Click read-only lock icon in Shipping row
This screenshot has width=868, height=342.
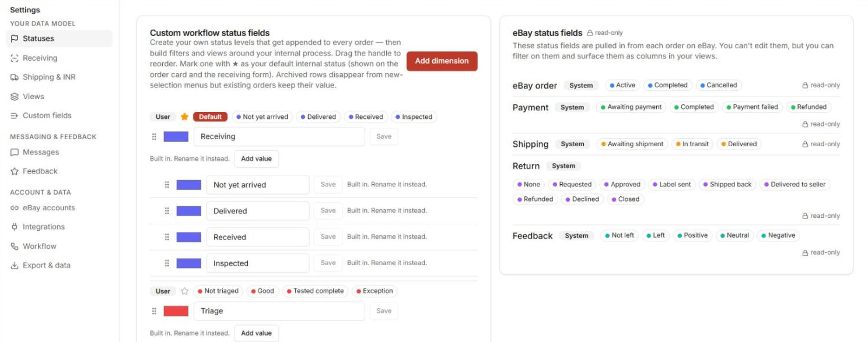pyautogui.click(x=805, y=144)
